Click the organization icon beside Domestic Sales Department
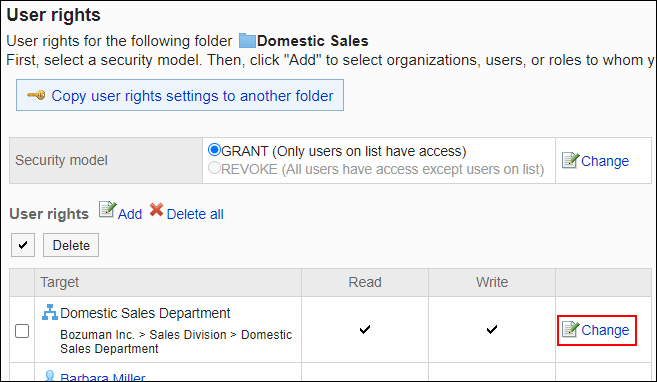This screenshot has width=657, height=382. point(50,312)
